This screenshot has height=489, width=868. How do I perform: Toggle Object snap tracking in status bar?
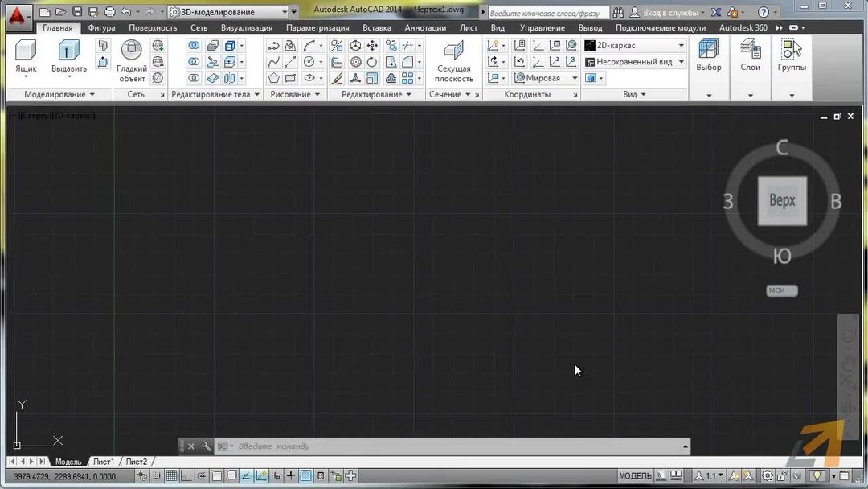tap(246, 475)
